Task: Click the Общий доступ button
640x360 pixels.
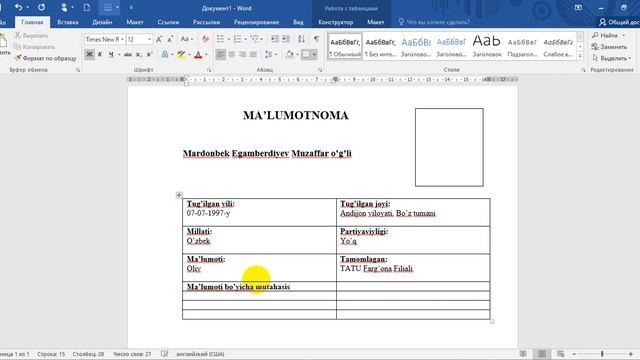Action: (x=619, y=22)
